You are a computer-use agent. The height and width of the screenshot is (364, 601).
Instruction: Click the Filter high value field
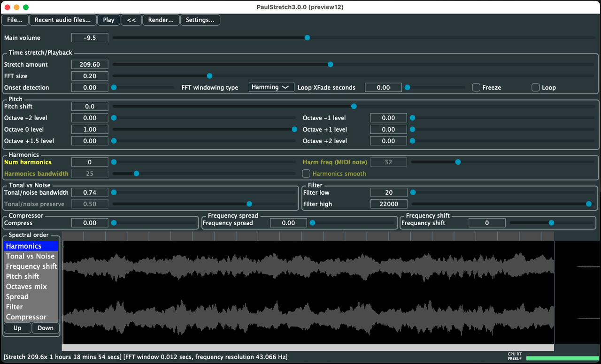point(388,204)
